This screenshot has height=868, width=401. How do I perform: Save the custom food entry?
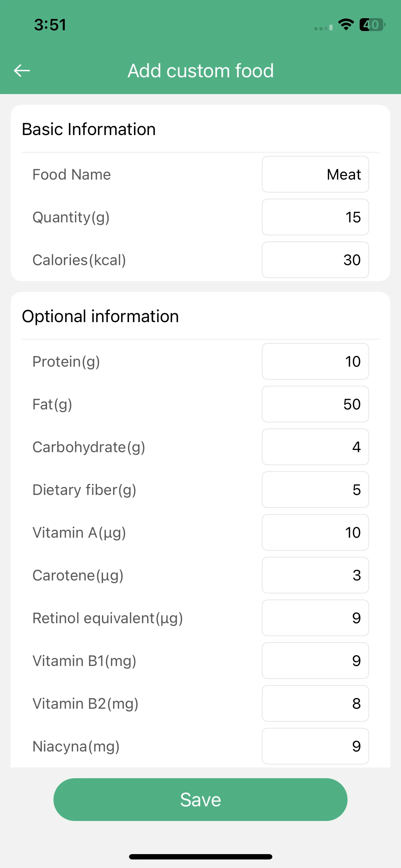[200, 800]
